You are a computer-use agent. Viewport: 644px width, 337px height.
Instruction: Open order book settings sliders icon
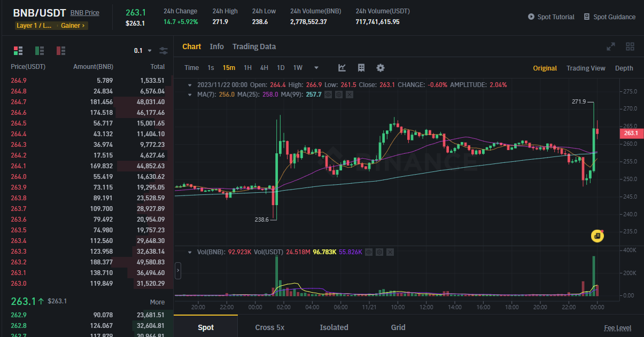point(164,51)
